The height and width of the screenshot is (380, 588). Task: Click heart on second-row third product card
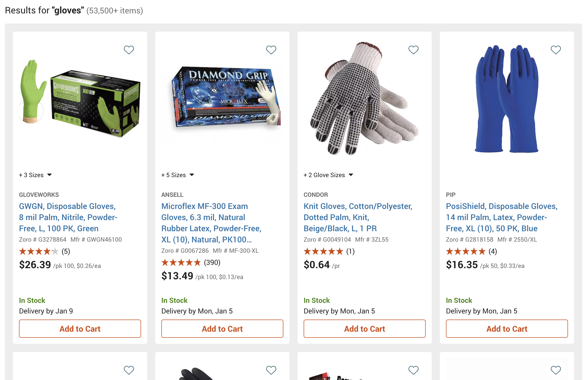pyautogui.click(x=413, y=370)
